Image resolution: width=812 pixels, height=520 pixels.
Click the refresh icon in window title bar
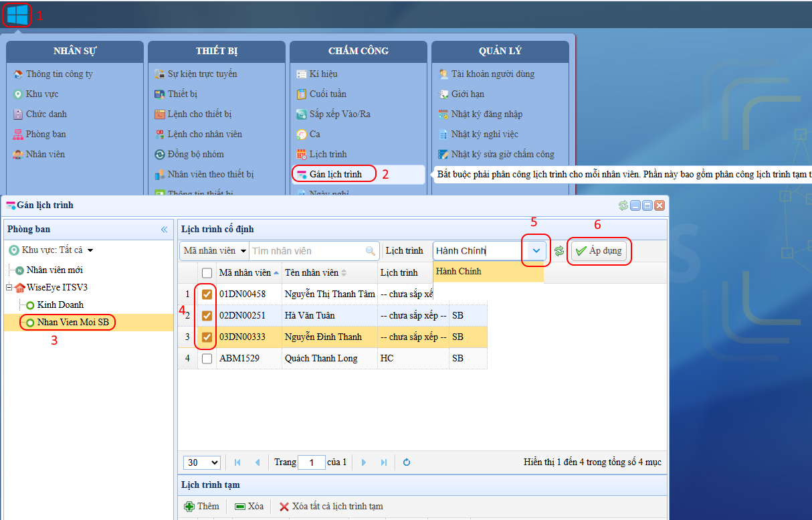coord(623,205)
